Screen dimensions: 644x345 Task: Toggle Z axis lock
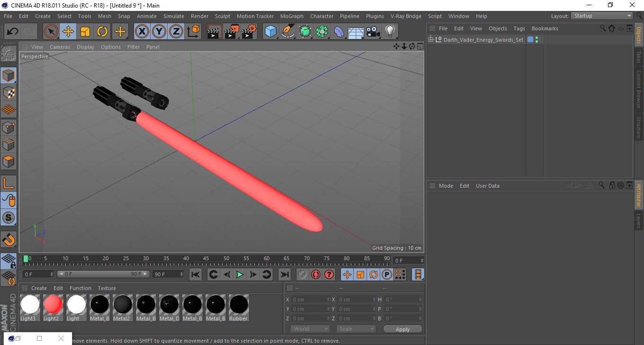click(176, 32)
